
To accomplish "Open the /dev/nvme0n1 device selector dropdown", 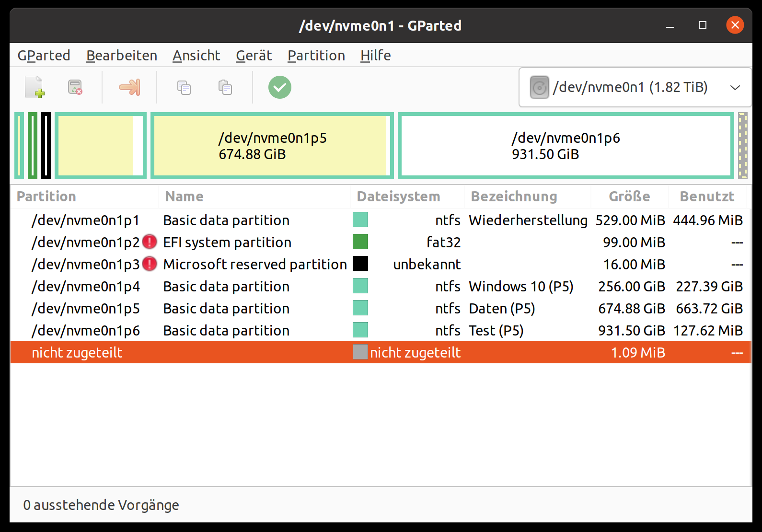I will click(635, 87).
